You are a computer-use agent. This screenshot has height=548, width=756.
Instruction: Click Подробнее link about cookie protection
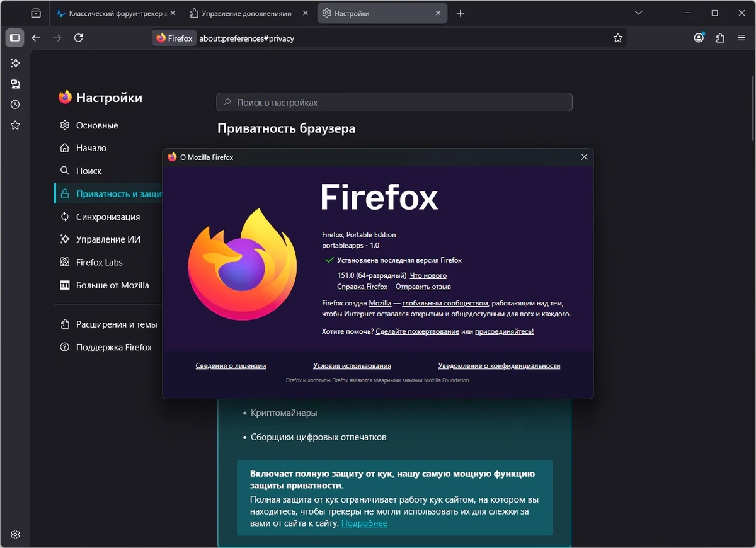[364, 523]
